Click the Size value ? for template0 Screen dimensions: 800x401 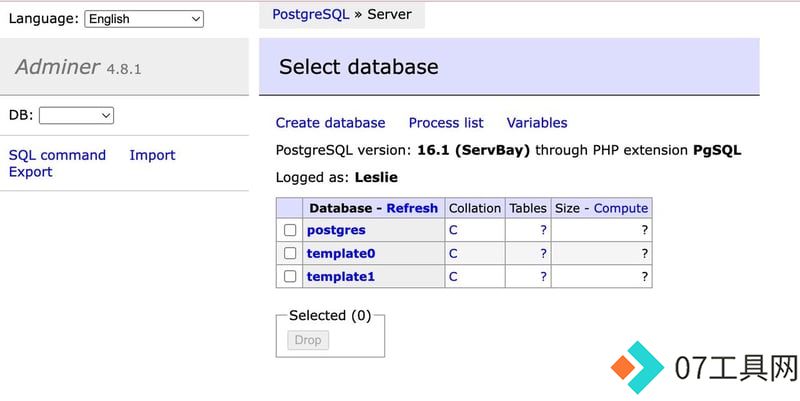645,254
